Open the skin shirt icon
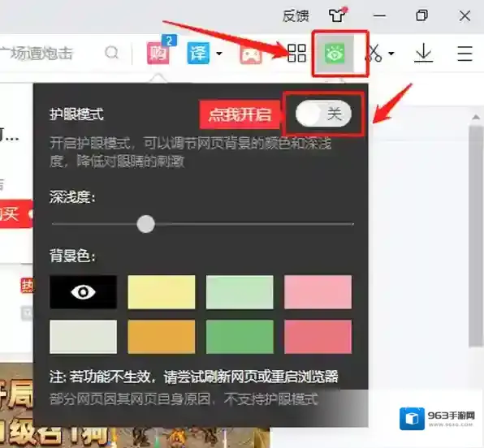This screenshot has height=448, width=484. 337,15
